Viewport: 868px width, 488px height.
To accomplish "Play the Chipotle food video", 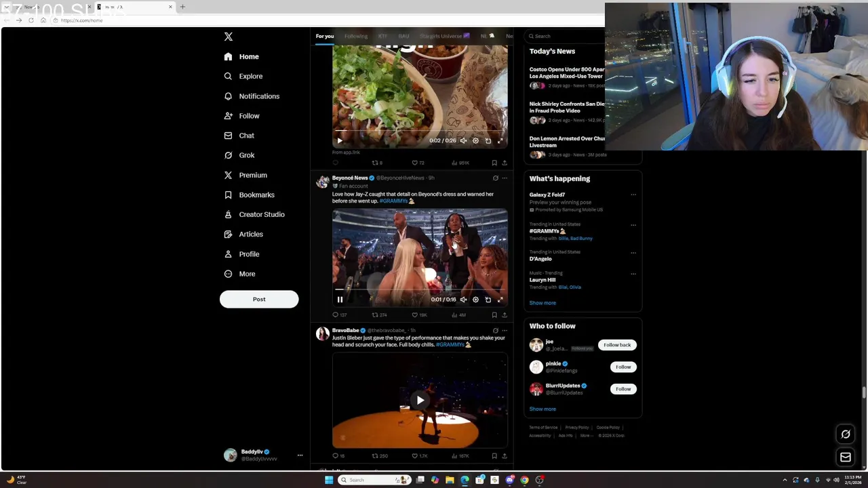I will point(340,141).
